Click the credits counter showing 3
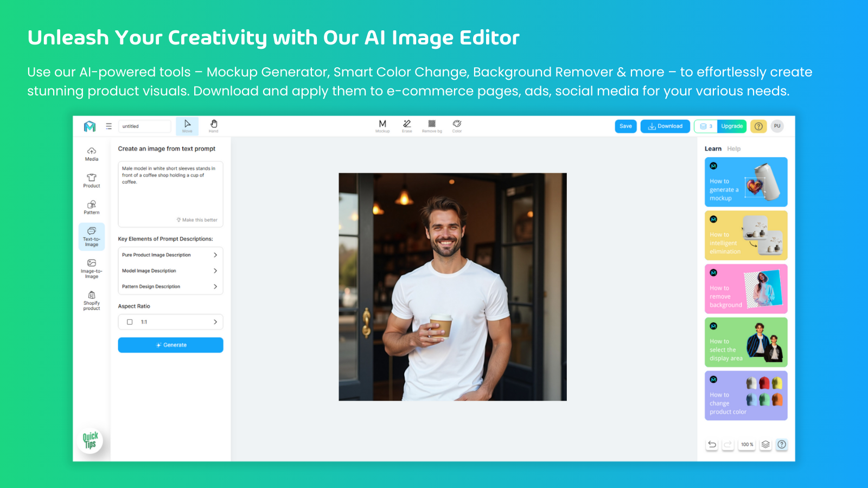 tap(706, 126)
